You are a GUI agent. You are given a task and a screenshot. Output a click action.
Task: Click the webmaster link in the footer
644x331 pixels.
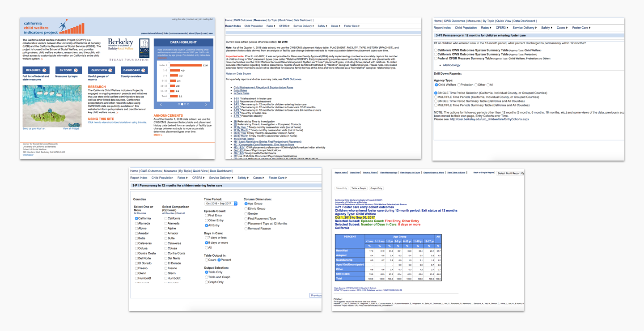click(x=28, y=155)
